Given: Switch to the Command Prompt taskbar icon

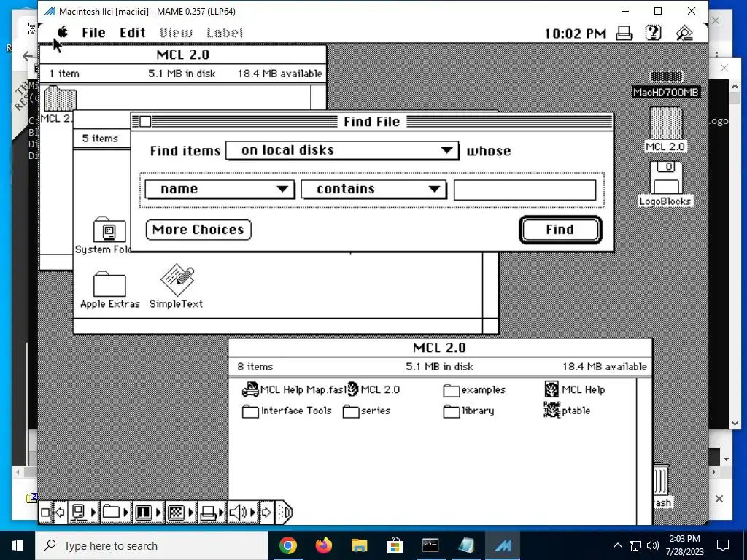Looking at the screenshot, I should 430,545.
